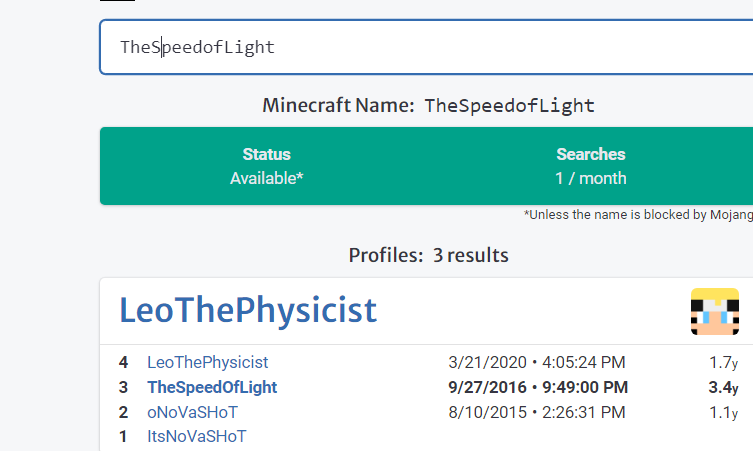Click the number 1 history index
The height and width of the screenshot is (451, 753).
click(x=123, y=436)
